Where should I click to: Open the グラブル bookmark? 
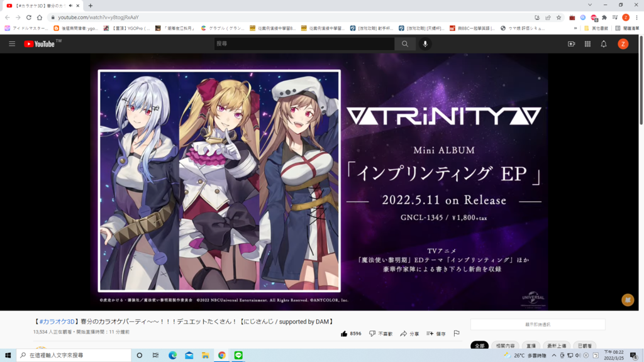tap(223, 28)
